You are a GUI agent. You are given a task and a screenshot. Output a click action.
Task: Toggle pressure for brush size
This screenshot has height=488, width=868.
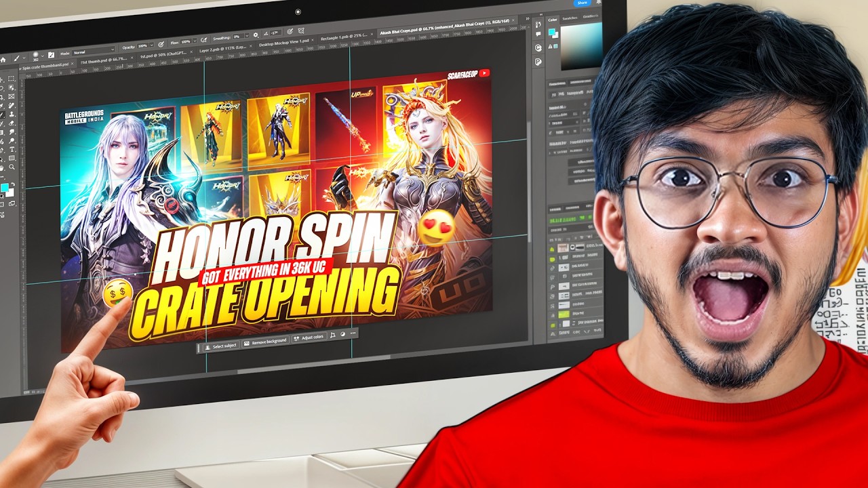(290, 32)
